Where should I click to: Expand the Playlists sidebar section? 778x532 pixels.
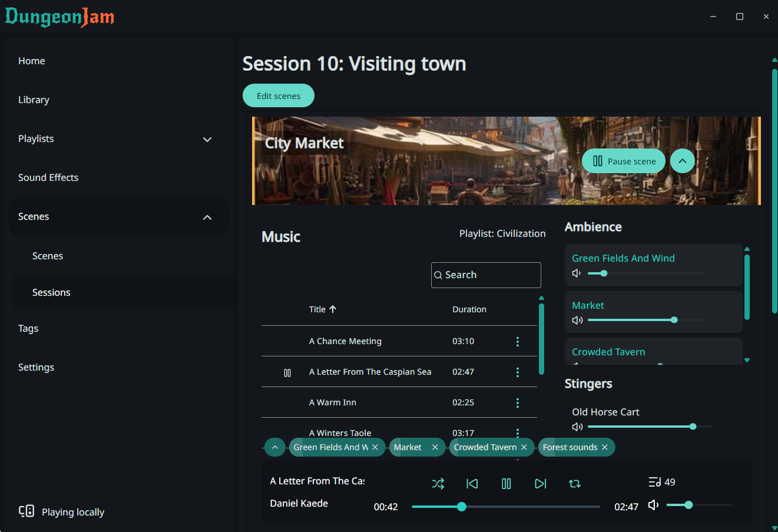[207, 140]
